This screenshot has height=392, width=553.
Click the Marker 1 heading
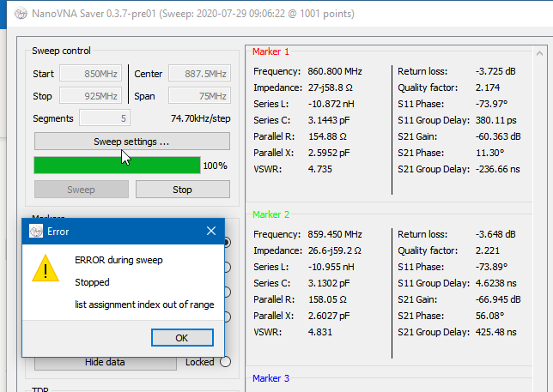[x=270, y=51]
